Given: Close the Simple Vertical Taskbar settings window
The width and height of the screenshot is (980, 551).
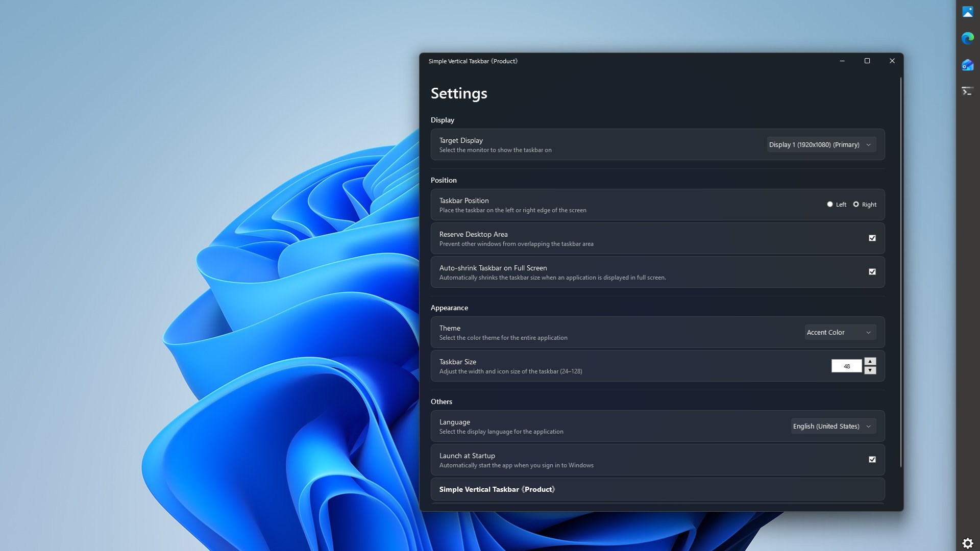Looking at the screenshot, I should (x=892, y=61).
